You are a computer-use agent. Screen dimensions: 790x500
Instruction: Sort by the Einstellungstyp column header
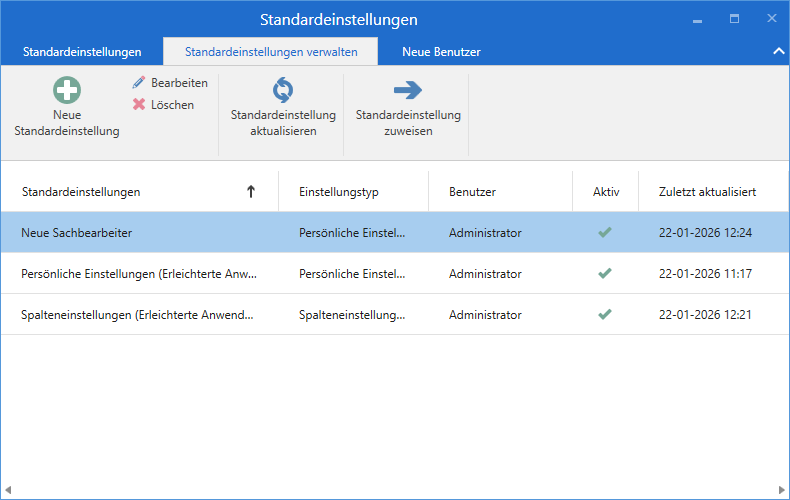point(339,192)
